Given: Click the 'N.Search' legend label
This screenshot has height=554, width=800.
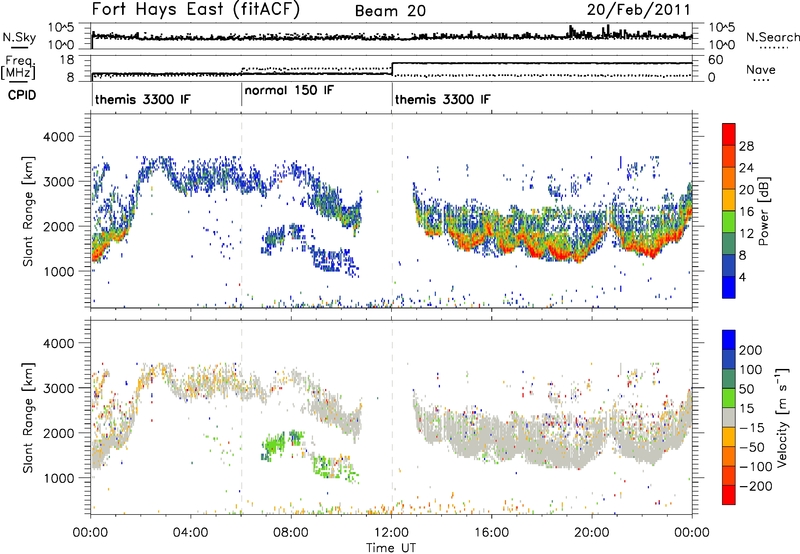Looking at the screenshot, I should [x=773, y=37].
